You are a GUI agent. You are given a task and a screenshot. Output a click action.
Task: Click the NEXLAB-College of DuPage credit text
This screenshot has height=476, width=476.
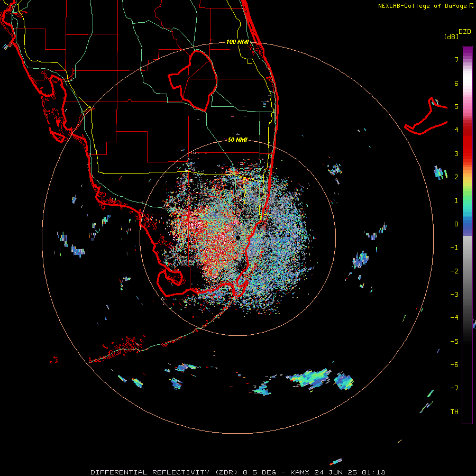coord(422,6)
